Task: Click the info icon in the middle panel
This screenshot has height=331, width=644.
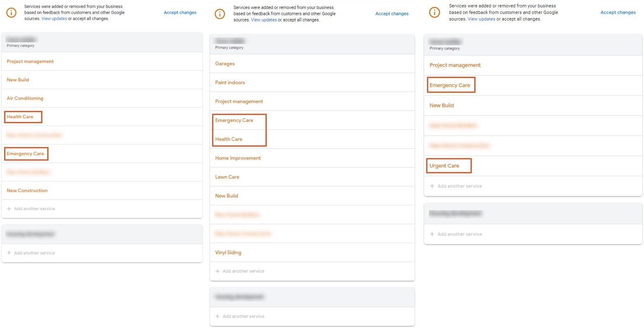Action: (220, 14)
